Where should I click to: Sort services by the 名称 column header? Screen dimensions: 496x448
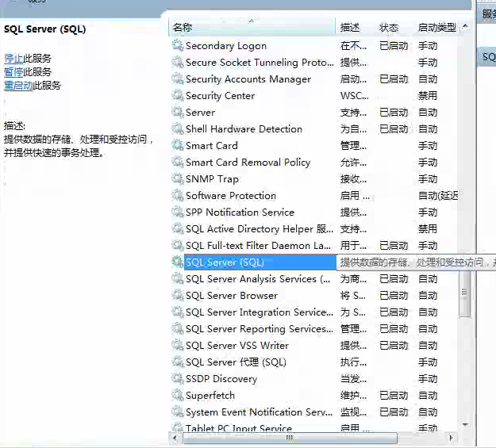click(252, 28)
